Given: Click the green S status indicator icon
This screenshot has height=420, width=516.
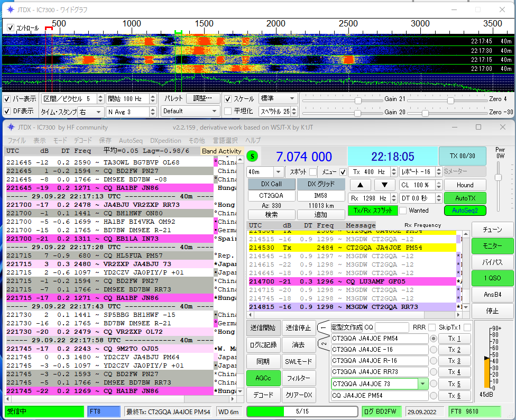Looking at the screenshot, I should (253, 156).
